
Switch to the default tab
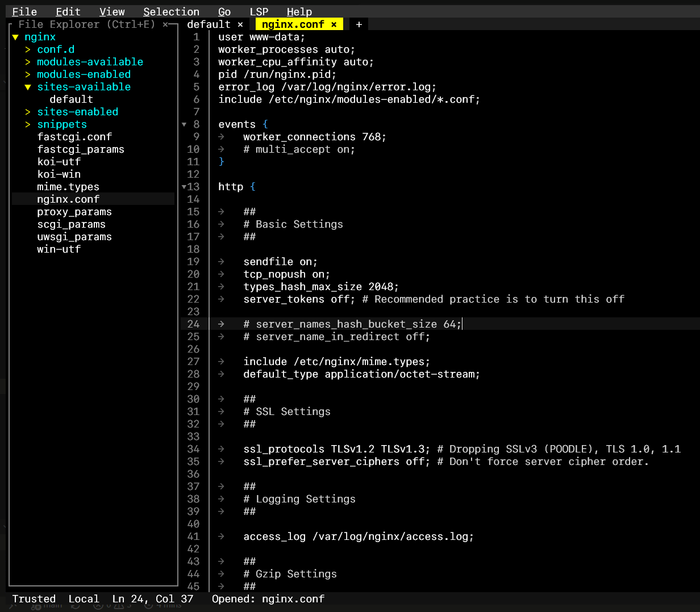click(x=209, y=24)
